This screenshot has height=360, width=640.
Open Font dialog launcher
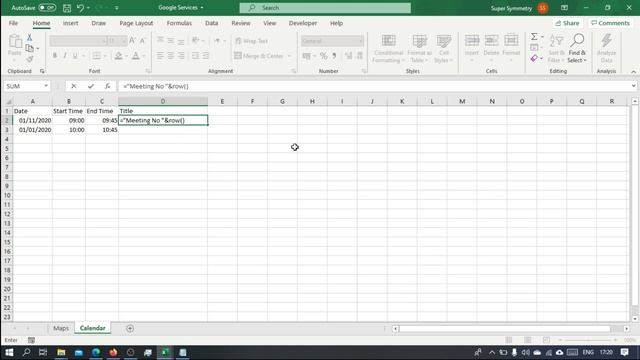pos(148,71)
